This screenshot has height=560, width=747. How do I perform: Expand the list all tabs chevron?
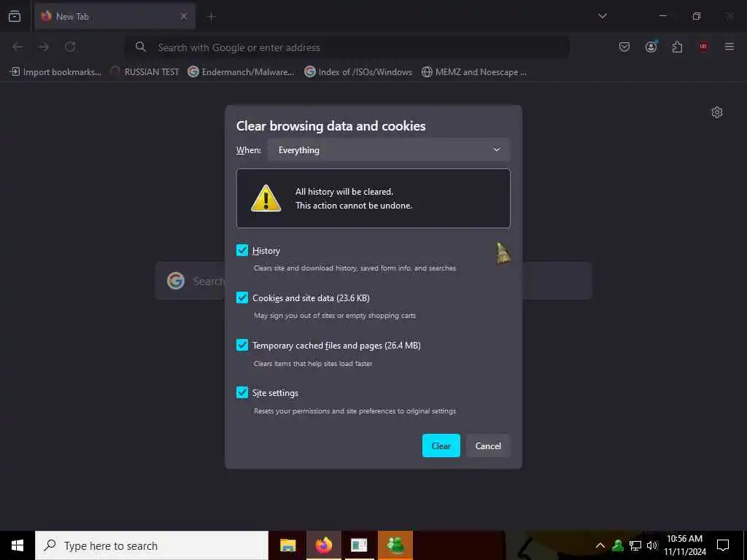pos(603,16)
